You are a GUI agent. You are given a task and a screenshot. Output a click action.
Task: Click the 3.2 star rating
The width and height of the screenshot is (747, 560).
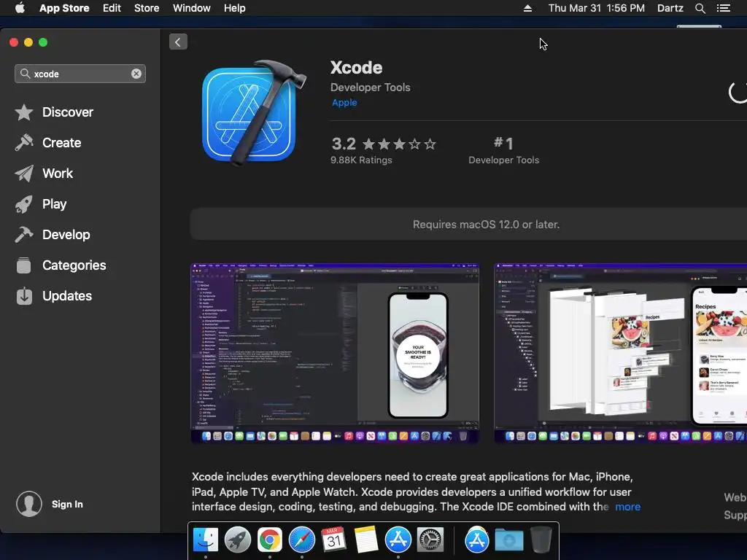pyautogui.click(x=384, y=144)
